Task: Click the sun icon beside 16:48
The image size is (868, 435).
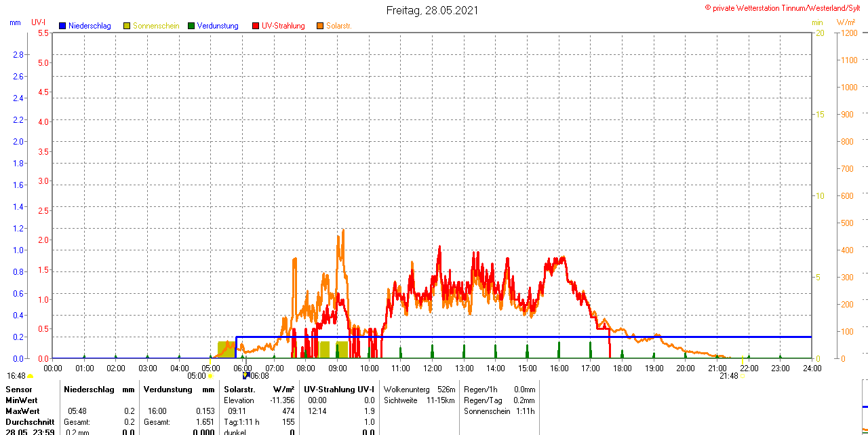Action: [x=30, y=375]
